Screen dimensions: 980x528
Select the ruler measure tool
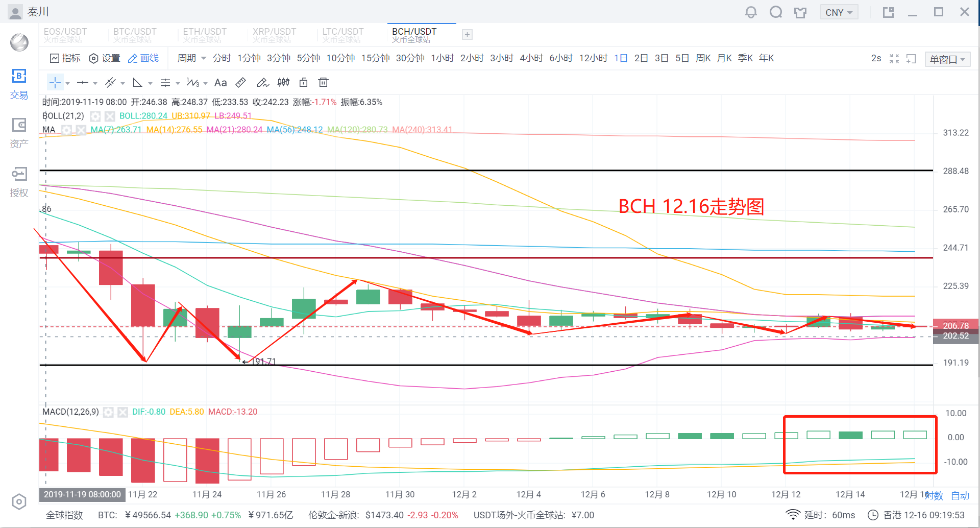241,82
